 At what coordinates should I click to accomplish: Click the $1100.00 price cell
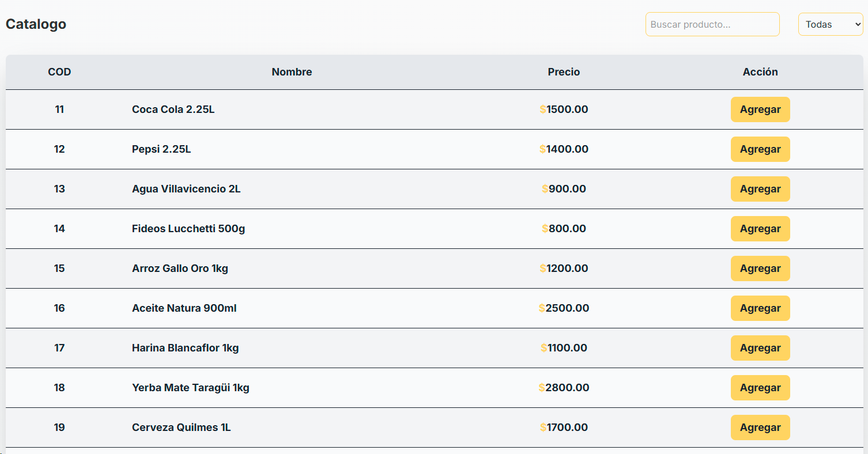tap(564, 348)
